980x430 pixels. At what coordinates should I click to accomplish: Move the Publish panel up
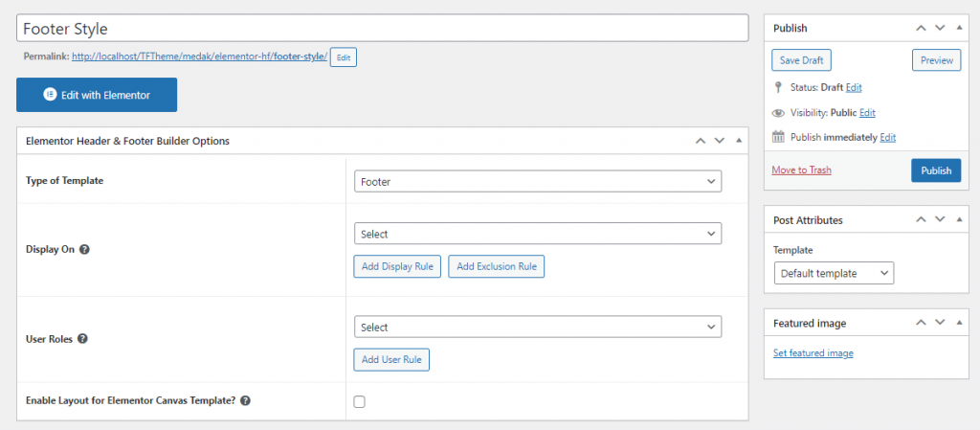921,29
